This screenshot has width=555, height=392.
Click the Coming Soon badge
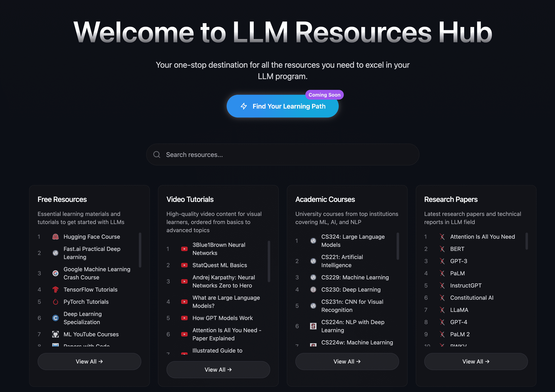[x=324, y=95]
